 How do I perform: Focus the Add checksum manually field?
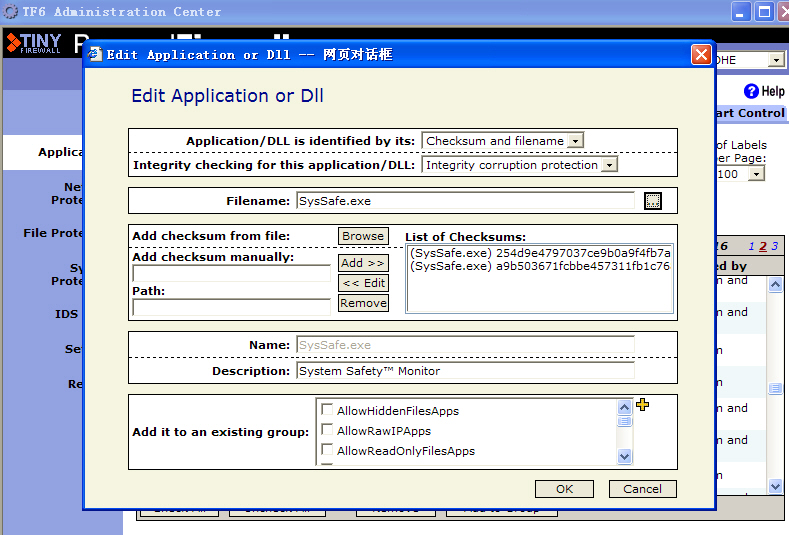pos(231,273)
